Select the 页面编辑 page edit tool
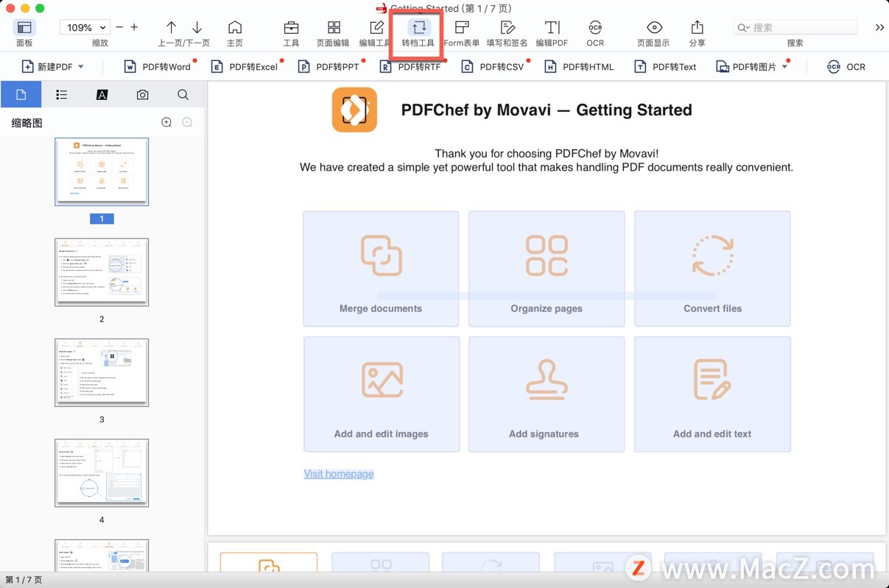This screenshot has width=889, height=588. point(334,27)
